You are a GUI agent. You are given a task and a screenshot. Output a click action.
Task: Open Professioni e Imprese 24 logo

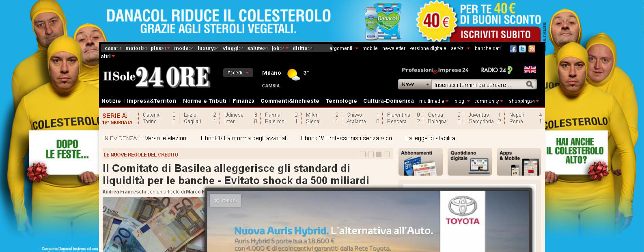point(435,70)
